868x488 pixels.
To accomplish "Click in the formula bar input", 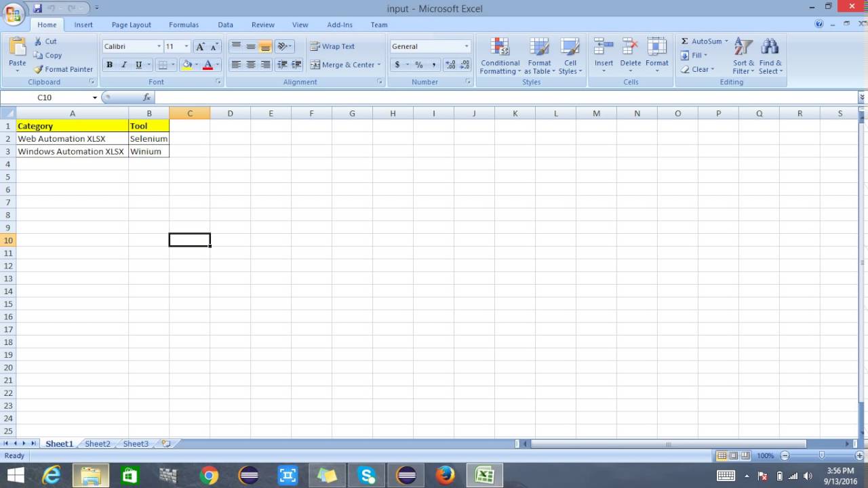I will click(505, 98).
